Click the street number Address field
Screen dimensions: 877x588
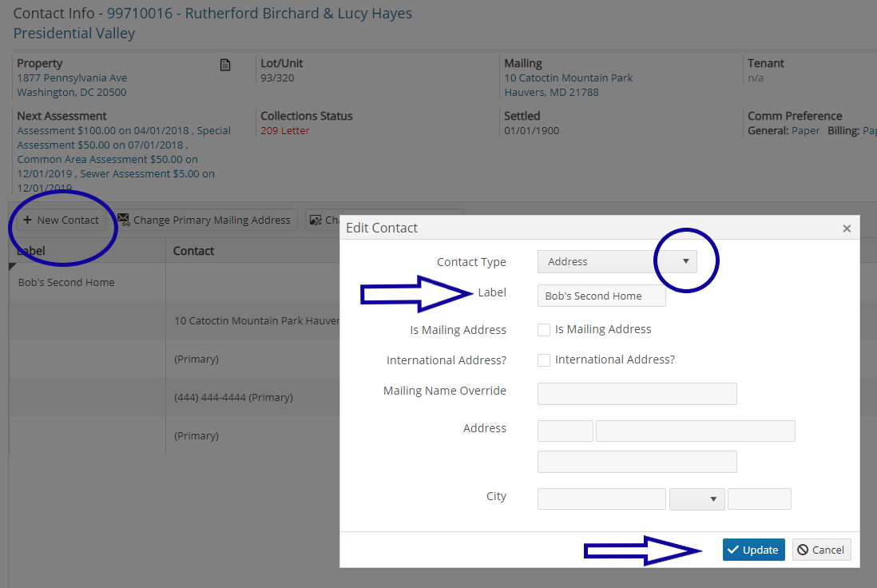click(x=565, y=431)
